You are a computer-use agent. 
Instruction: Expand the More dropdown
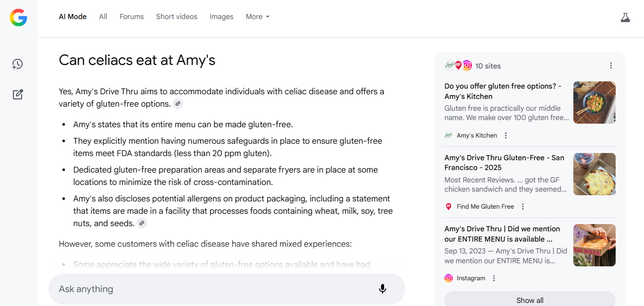tap(258, 16)
